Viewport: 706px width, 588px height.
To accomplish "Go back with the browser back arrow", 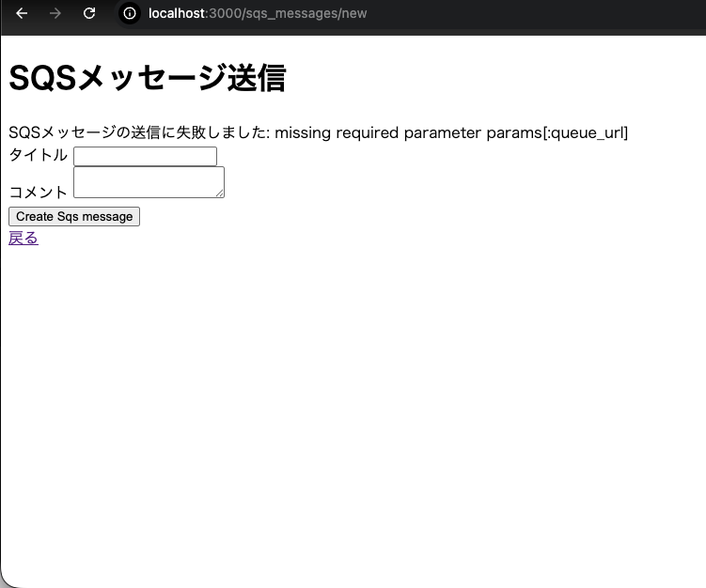I will [x=22, y=13].
